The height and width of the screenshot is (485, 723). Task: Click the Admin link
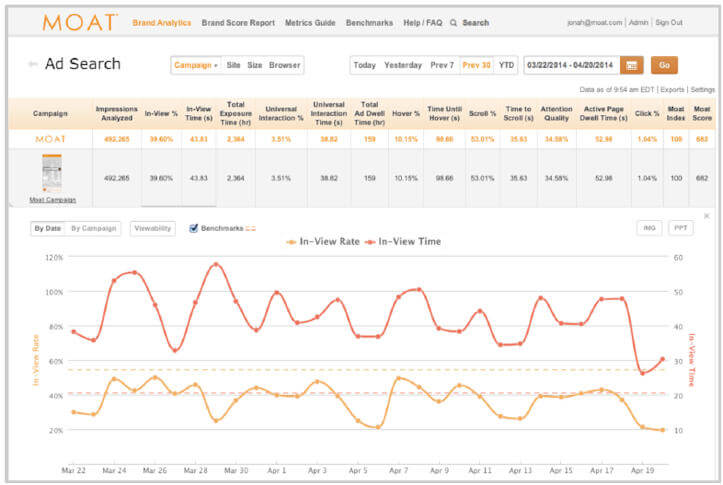(x=638, y=22)
